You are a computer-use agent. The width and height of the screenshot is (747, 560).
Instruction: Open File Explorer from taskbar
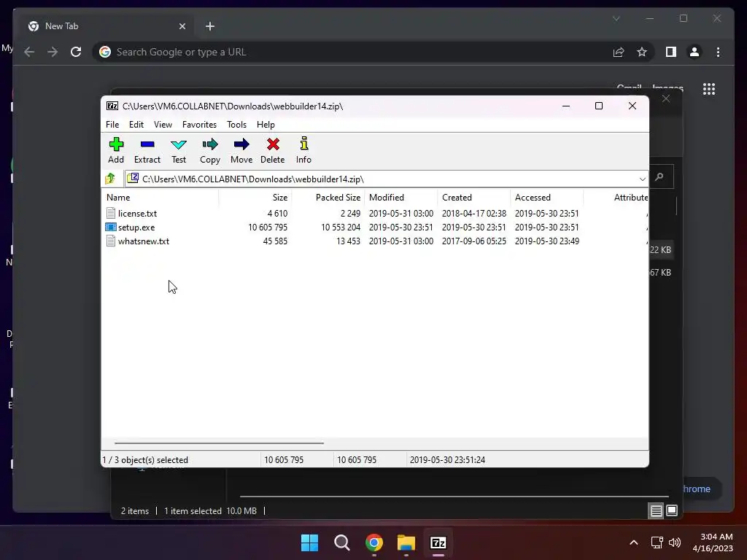pos(406,542)
